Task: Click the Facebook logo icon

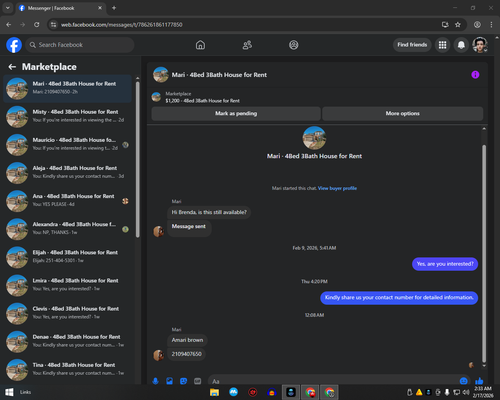Action: tap(14, 45)
